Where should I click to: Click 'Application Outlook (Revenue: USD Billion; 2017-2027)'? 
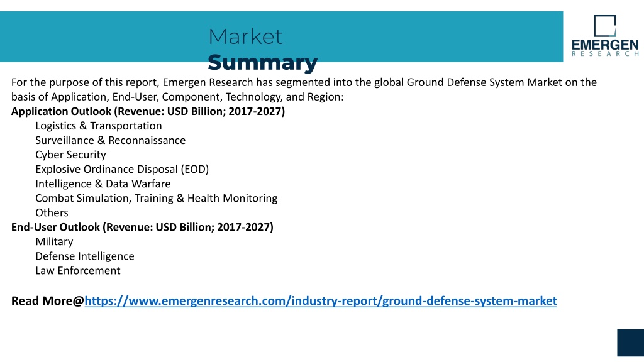[x=148, y=111]
